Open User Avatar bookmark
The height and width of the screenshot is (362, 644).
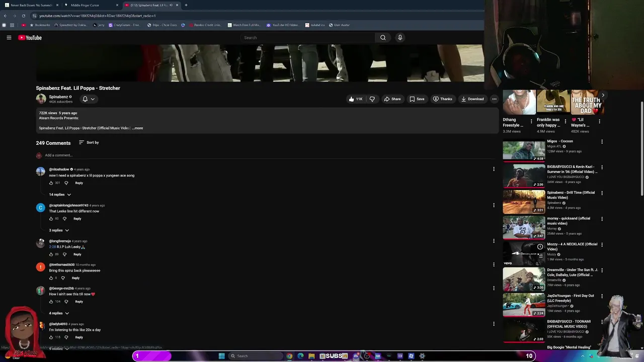[x=340, y=25]
